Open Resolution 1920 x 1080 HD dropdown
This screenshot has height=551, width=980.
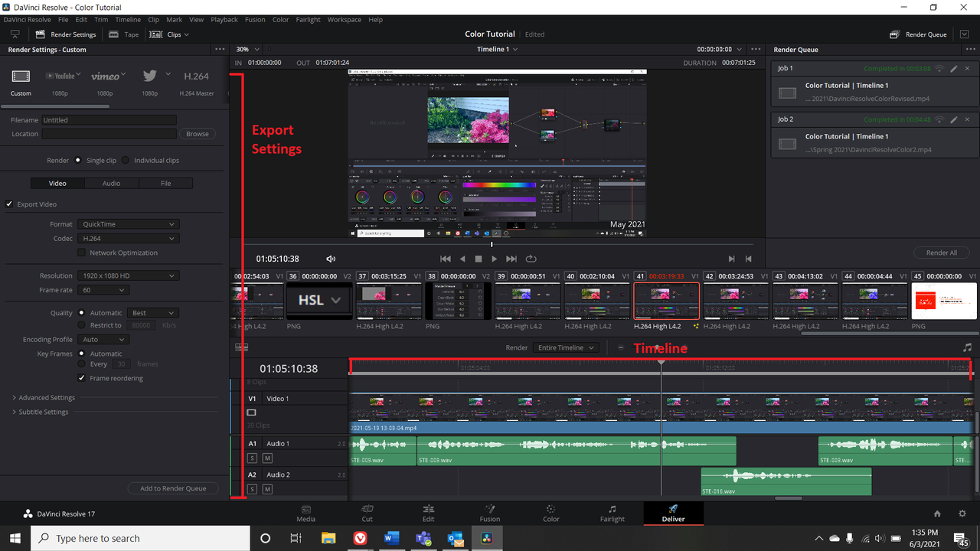click(128, 275)
